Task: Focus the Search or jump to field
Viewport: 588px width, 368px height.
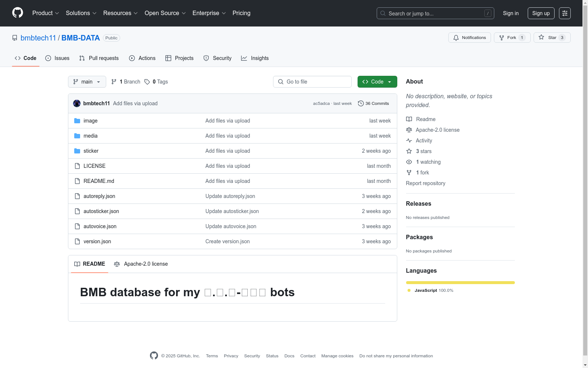Action: [x=435, y=13]
